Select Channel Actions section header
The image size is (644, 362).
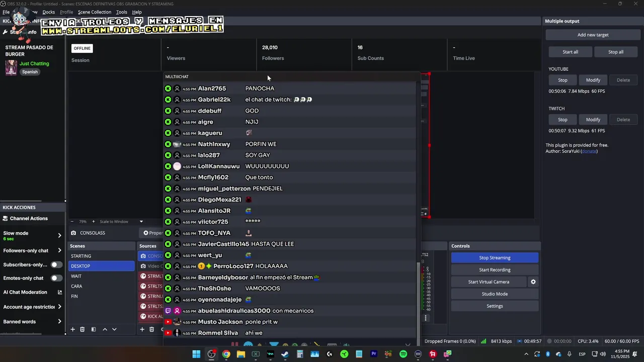(x=29, y=219)
